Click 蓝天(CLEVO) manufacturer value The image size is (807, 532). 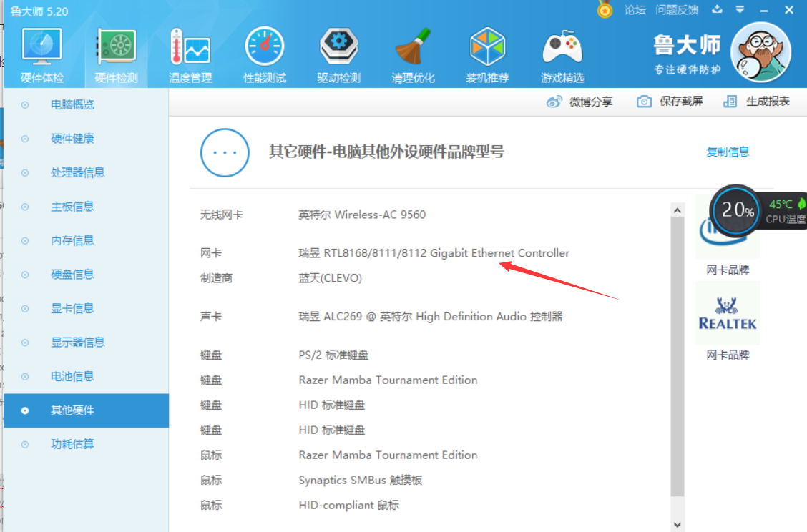(x=330, y=278)
